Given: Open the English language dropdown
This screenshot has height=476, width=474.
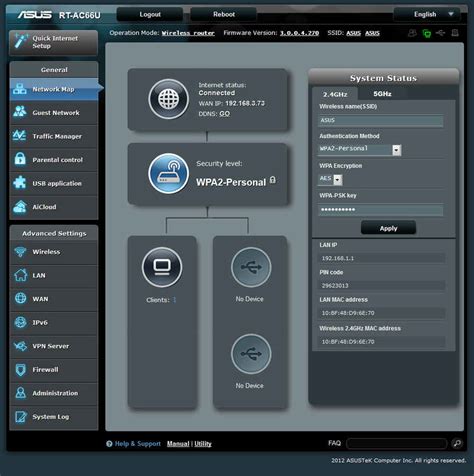Looking at the screenshot, I should pyautogui.click(x=427, y=14).
